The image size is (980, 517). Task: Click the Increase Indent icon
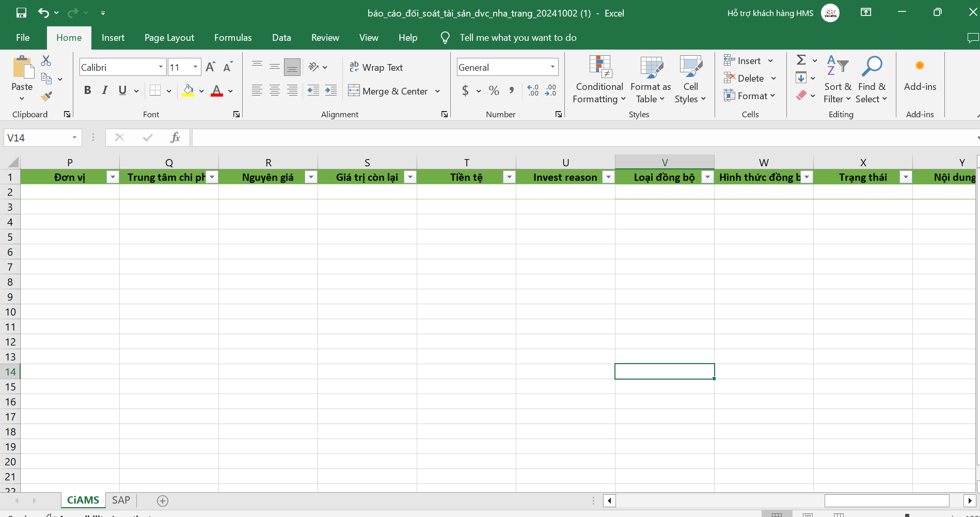331,91
